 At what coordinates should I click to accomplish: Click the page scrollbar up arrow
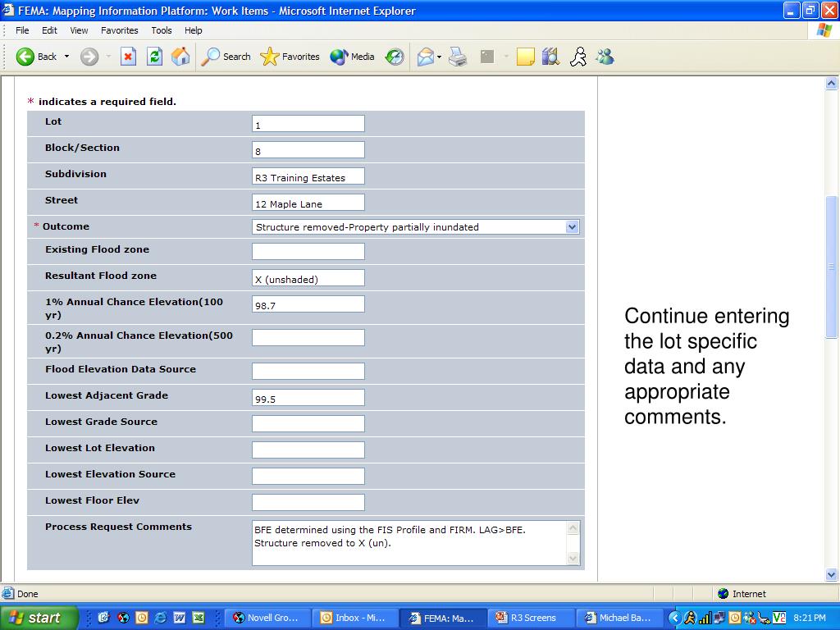click(831, 83)
